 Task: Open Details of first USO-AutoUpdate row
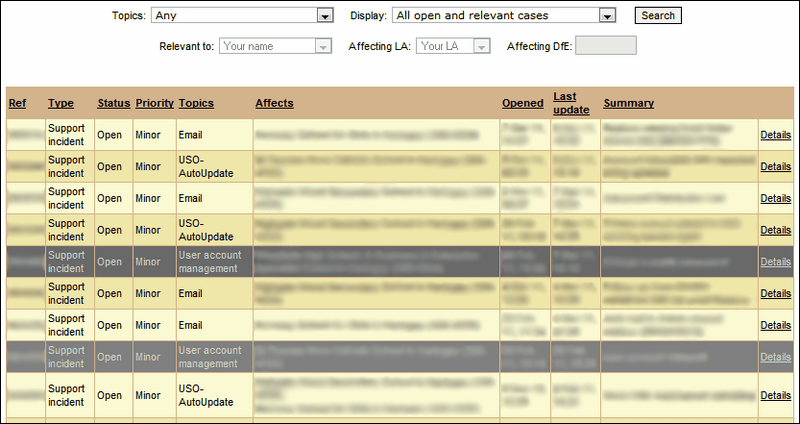click(776, 166)
